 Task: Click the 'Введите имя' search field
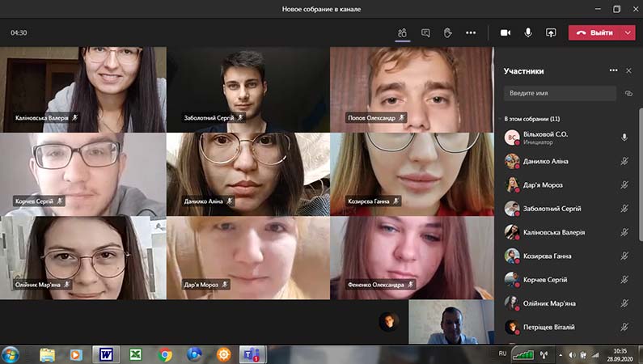(560, 94)
